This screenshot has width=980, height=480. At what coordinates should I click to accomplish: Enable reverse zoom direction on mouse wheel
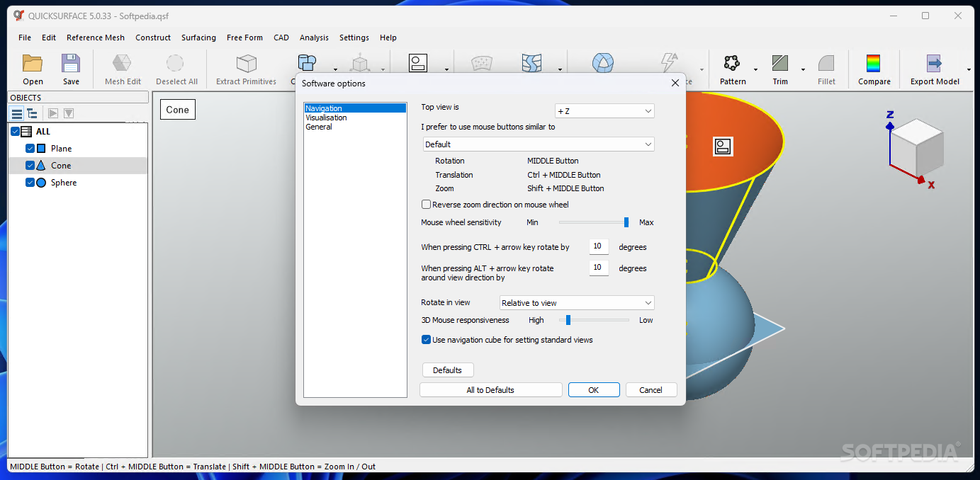coord(426,205)
